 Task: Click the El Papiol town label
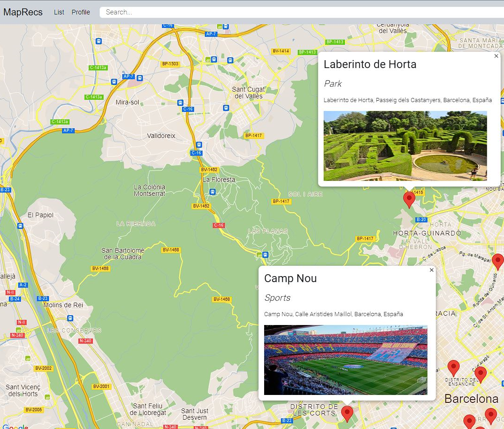tap(41, 215)
